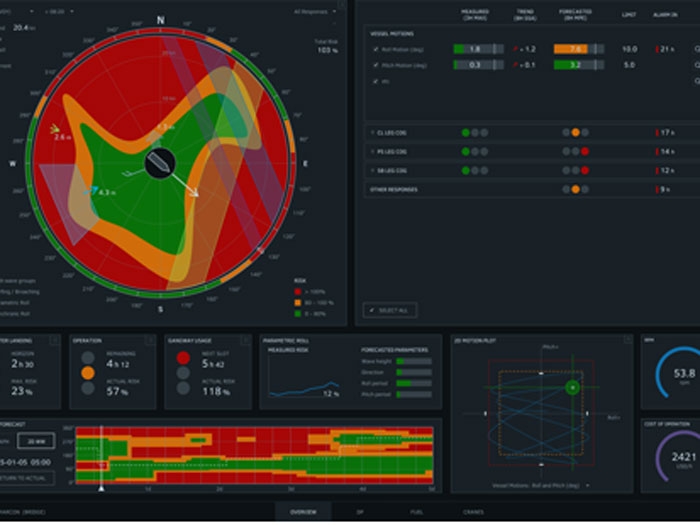
Task: Click the Roll Motion limit value 10.0
Action: tap(629, 49)
